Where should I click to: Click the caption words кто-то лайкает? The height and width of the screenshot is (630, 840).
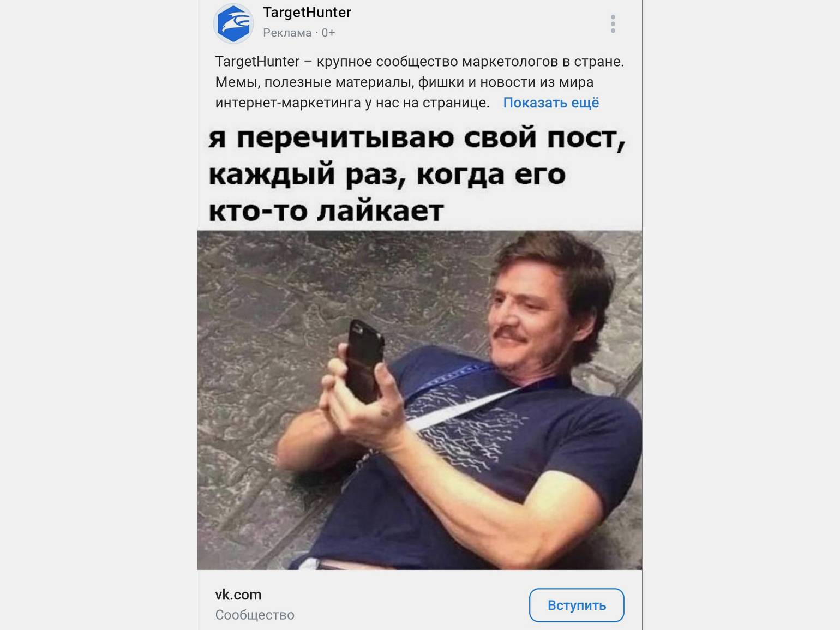click(x=326, y=211)
